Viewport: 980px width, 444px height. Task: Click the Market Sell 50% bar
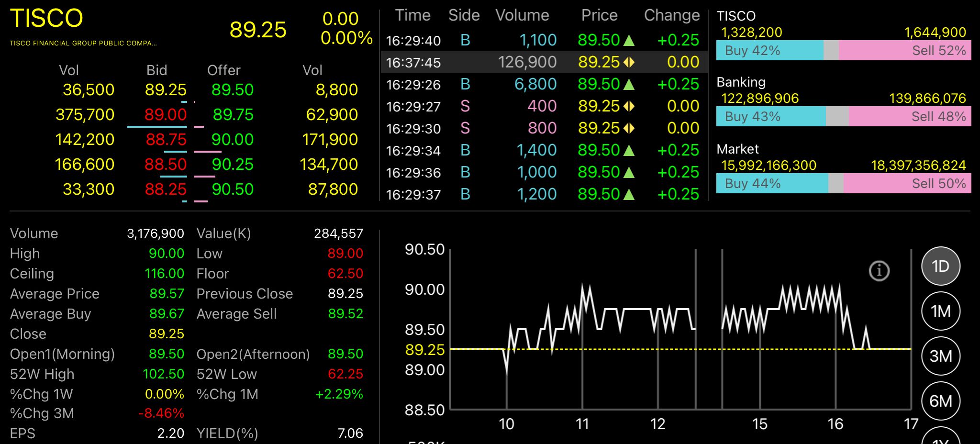907,183
